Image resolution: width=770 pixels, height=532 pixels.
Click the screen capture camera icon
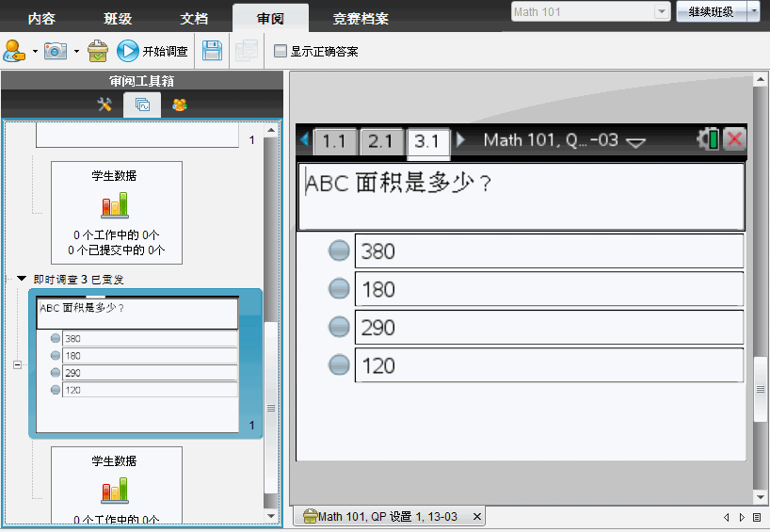[x=57, y=50]
